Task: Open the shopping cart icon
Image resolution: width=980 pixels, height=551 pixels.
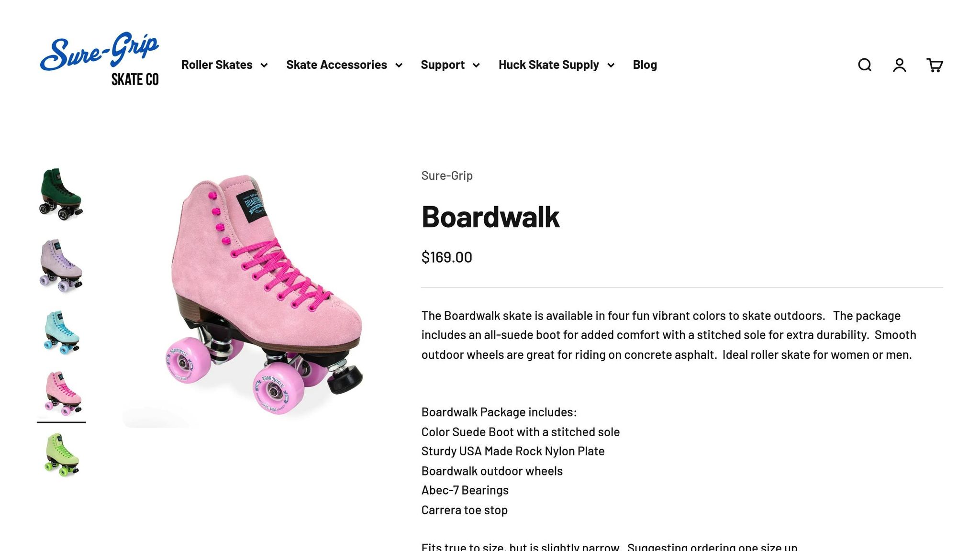Action: point(934,65)
